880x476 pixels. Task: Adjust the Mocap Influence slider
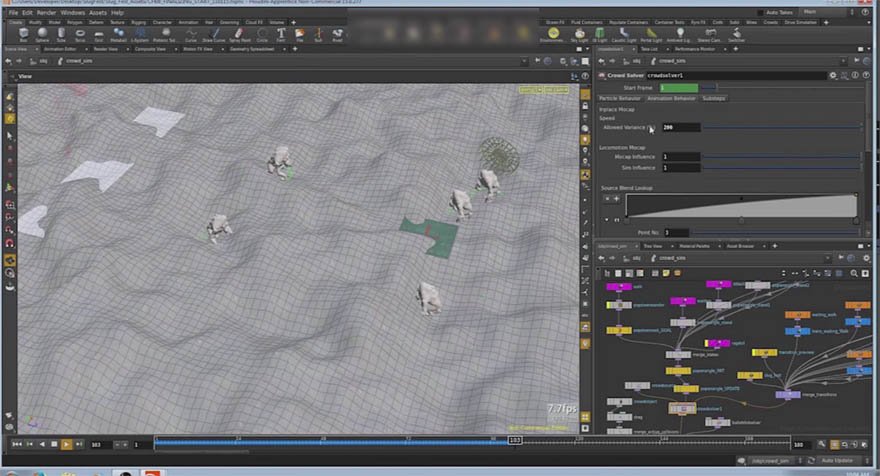click(x=781, y=157)
